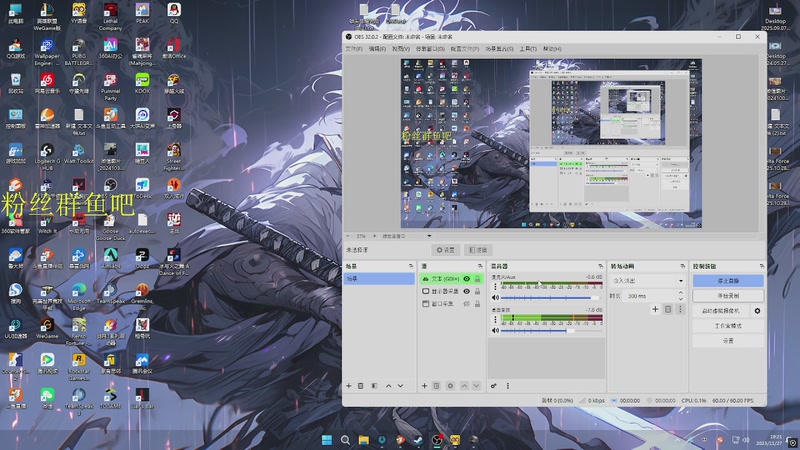The height and width of the screenshot is (450, 800).
Task: Mute the Mic/Aux channel speaker icon
Action: pos(495,297)
